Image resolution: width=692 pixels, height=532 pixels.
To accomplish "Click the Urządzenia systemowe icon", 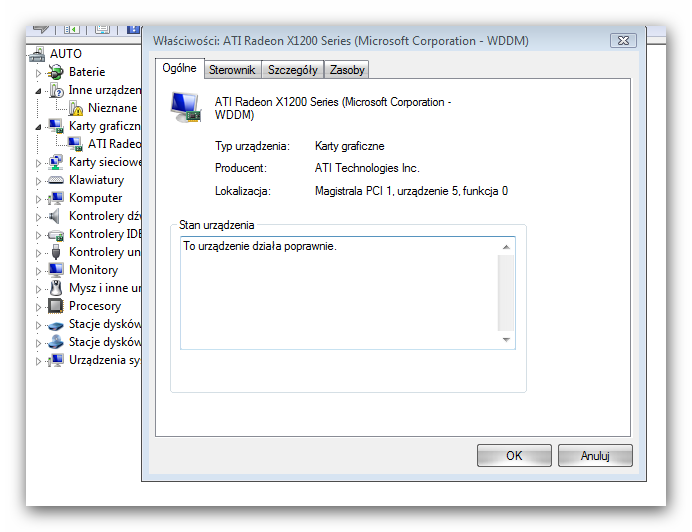I will 56,360.
